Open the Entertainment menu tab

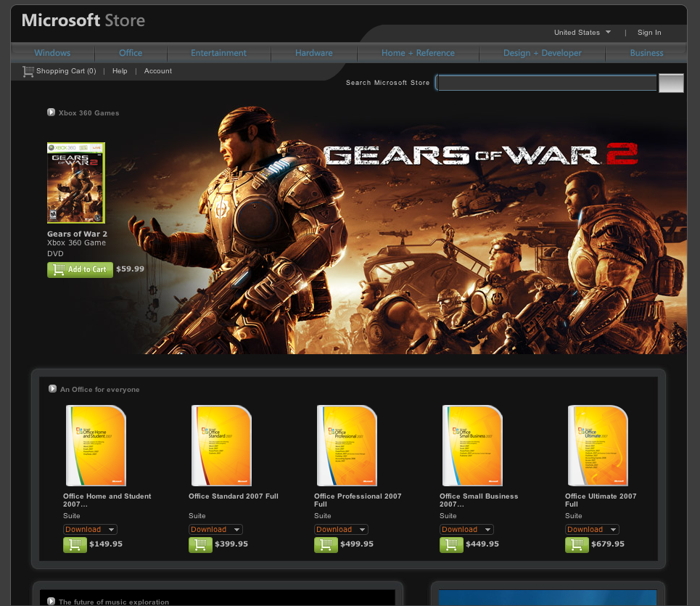(219, 53)
